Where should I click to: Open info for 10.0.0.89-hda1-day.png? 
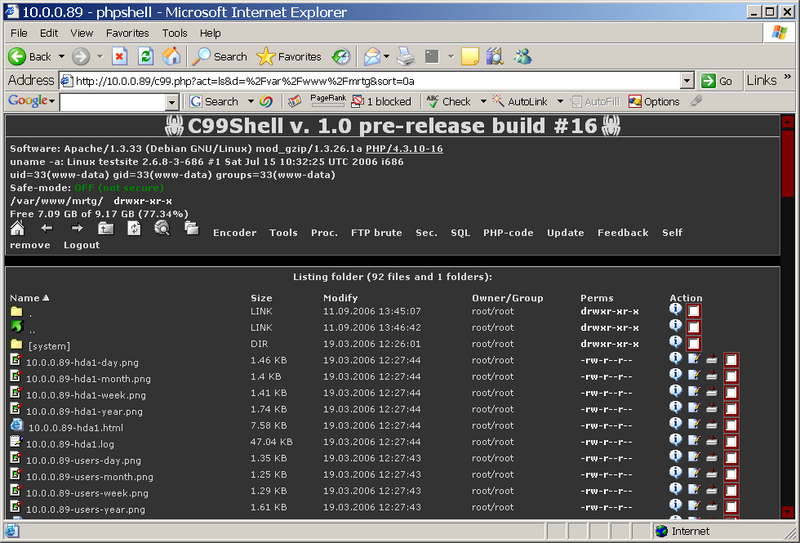(676, 359)
